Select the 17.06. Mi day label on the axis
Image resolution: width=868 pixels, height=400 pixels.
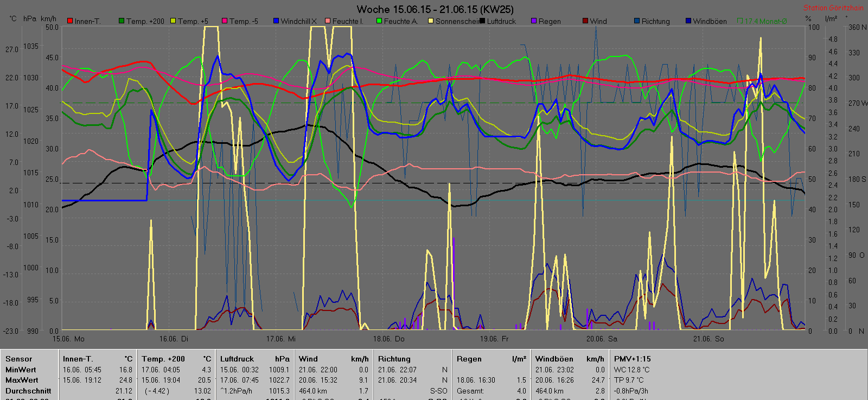280,339
